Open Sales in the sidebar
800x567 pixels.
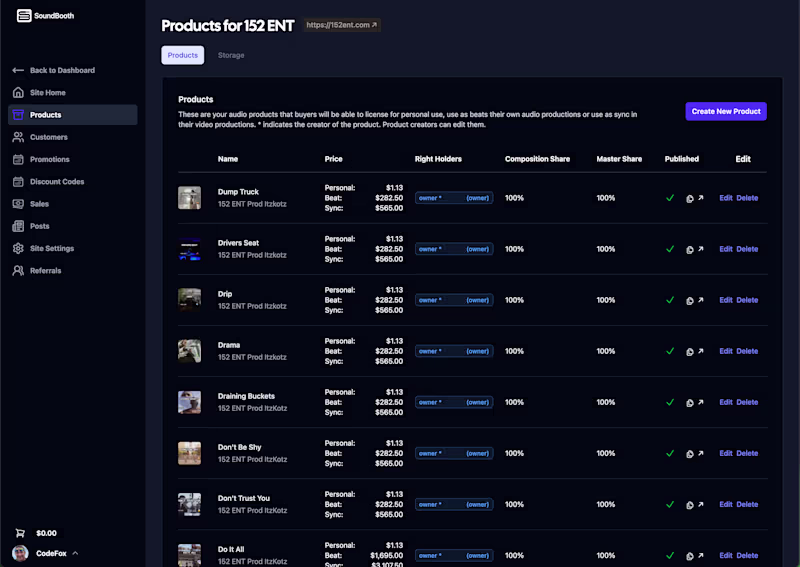(x=72, y=204)
